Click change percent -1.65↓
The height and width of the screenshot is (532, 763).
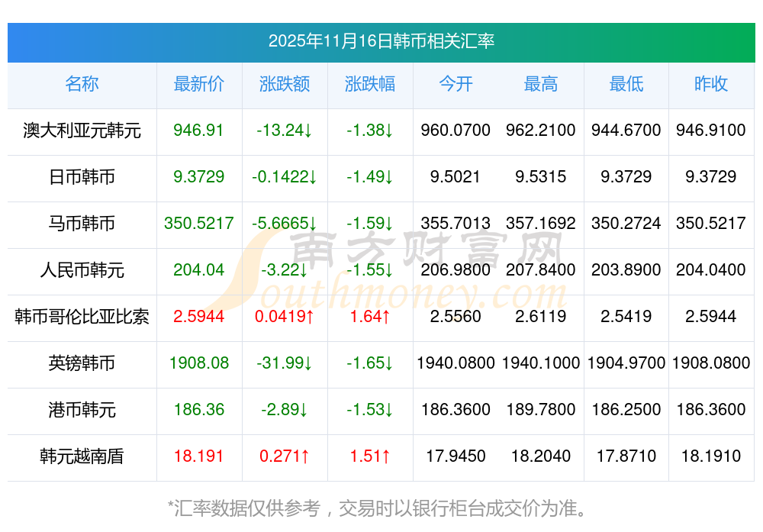pyautogui.click(x=370, y=363)
